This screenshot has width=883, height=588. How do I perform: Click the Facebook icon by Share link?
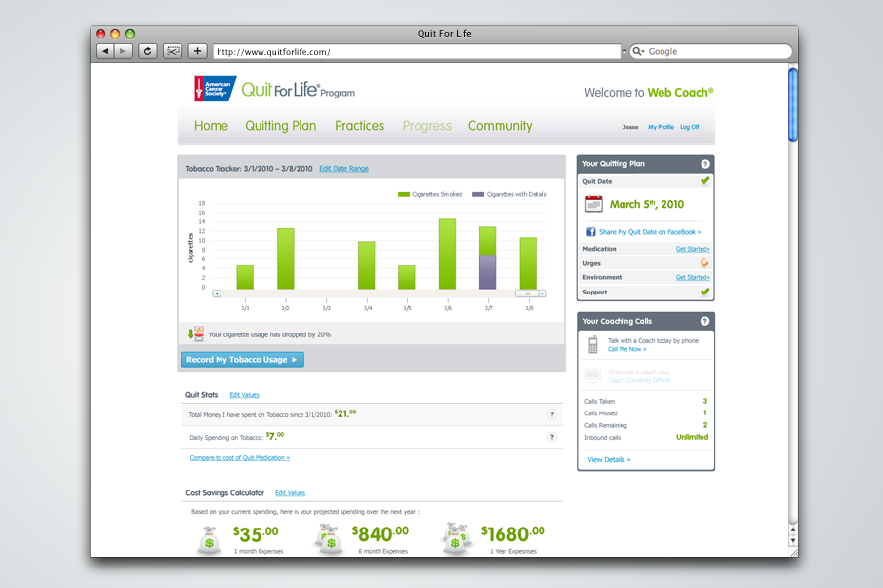(x=590, y=232)
